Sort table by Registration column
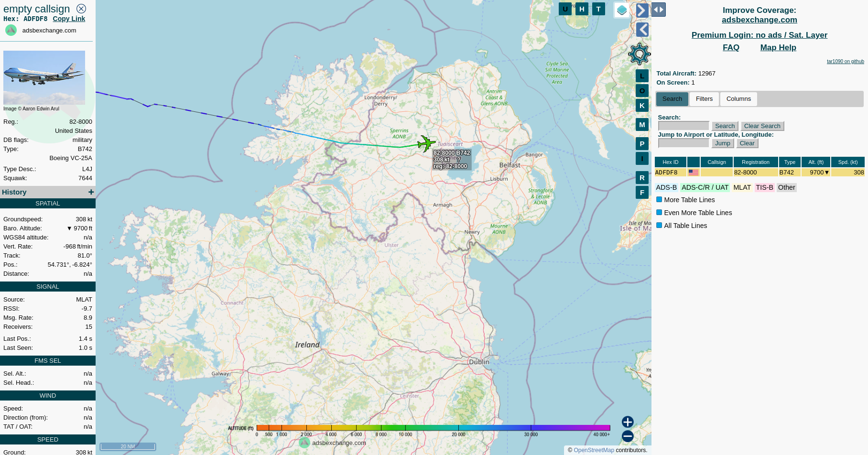 pos(756,162)
